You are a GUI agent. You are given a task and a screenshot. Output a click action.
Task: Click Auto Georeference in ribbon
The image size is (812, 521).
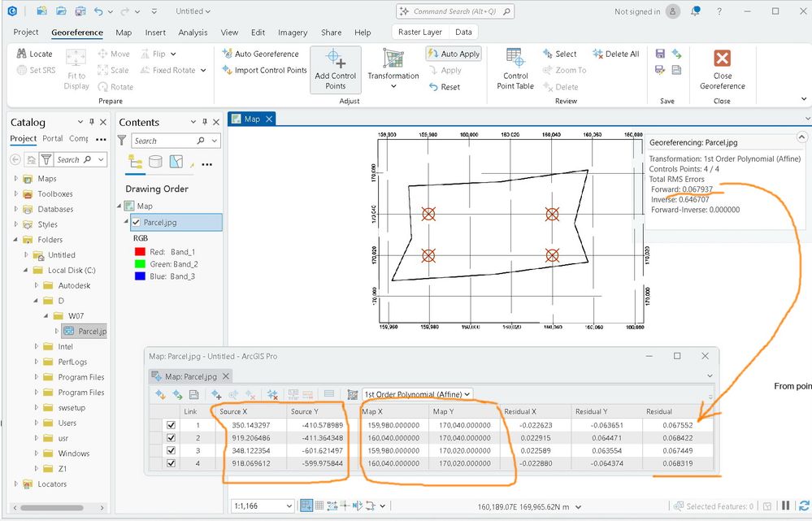click(260, 54)
